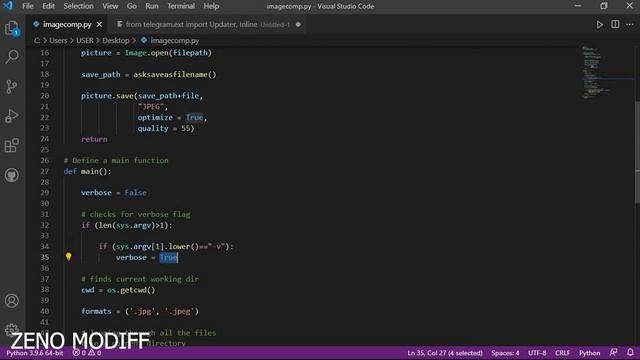Image resolution: width=640 pixels, height=360 pixels.
Task: Open the Manage gear icon
Action: click(x=12, y=330)
